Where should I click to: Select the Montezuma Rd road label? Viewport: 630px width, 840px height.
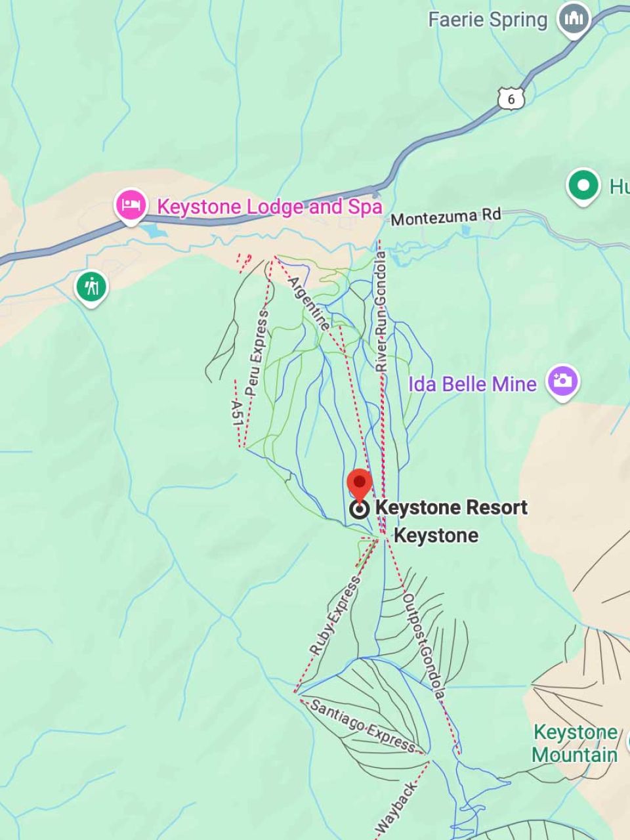coord(446,217)
